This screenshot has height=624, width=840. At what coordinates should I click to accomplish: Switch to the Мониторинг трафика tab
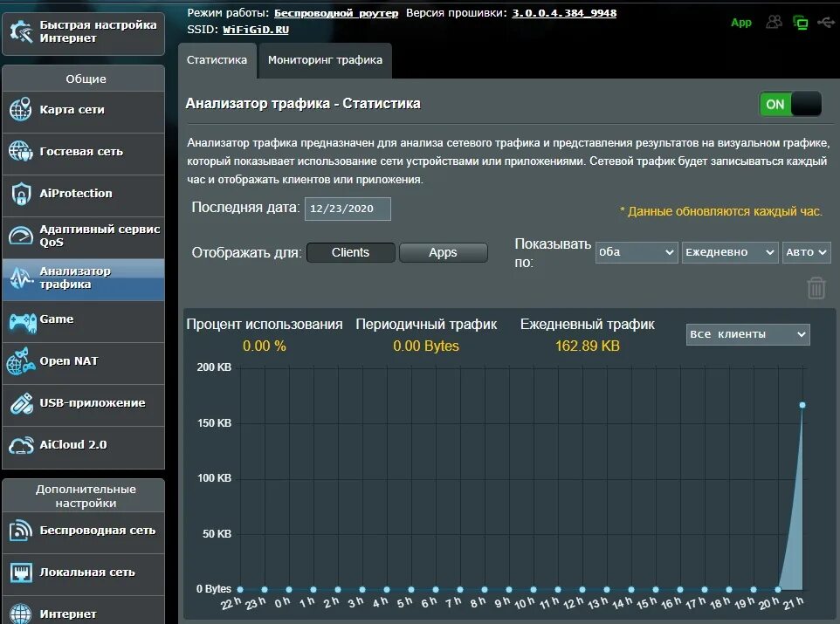click(x=325, y=60)
